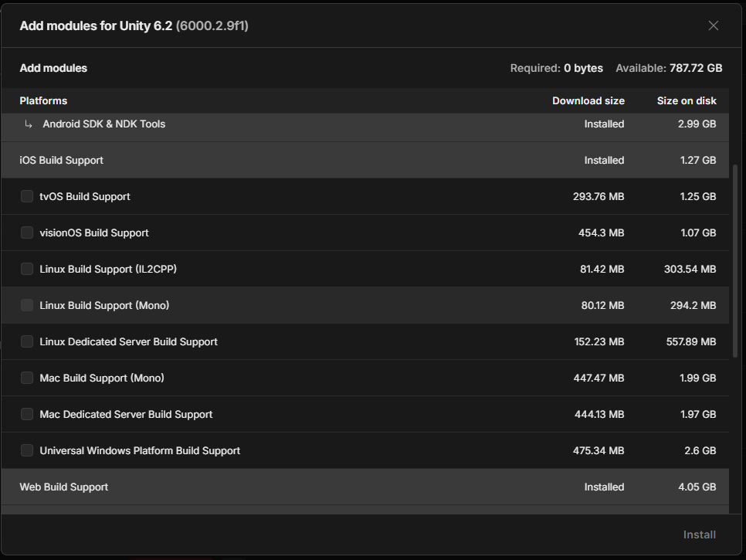
Task: Close the Add modules dialog
Action: [x=713, y=25]
